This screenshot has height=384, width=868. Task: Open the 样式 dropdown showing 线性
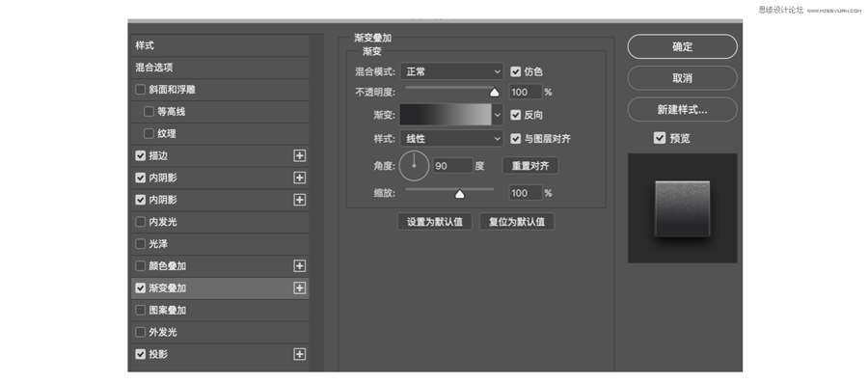pyautogui.click(x=451, y=139)
